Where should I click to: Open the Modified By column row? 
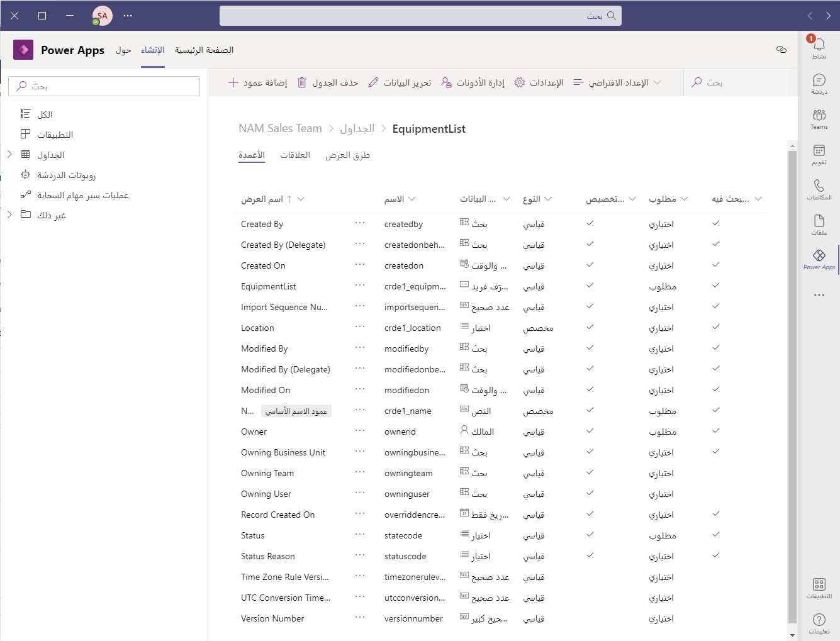(x=500, y=348)
